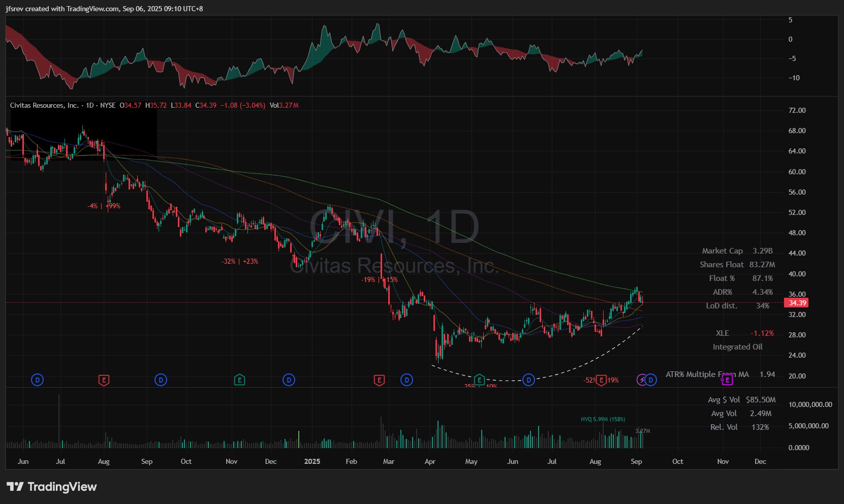Click the HVQ 5.99M volume label
844x504 pixels.
click(x=603, y=419)
